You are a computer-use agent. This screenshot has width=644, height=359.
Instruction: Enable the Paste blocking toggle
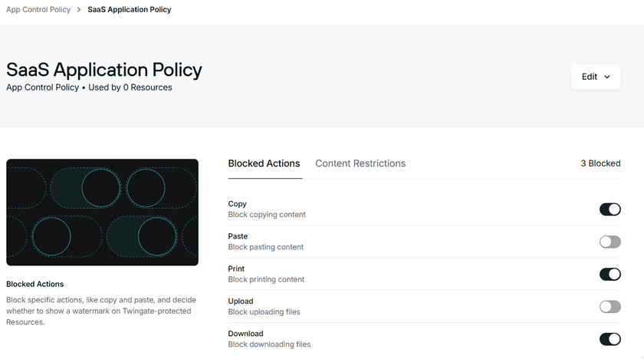pos(609,242)
